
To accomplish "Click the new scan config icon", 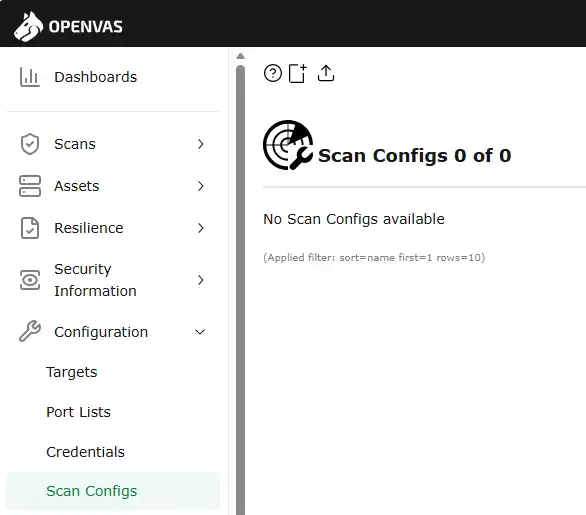I will tap(297, 73).
